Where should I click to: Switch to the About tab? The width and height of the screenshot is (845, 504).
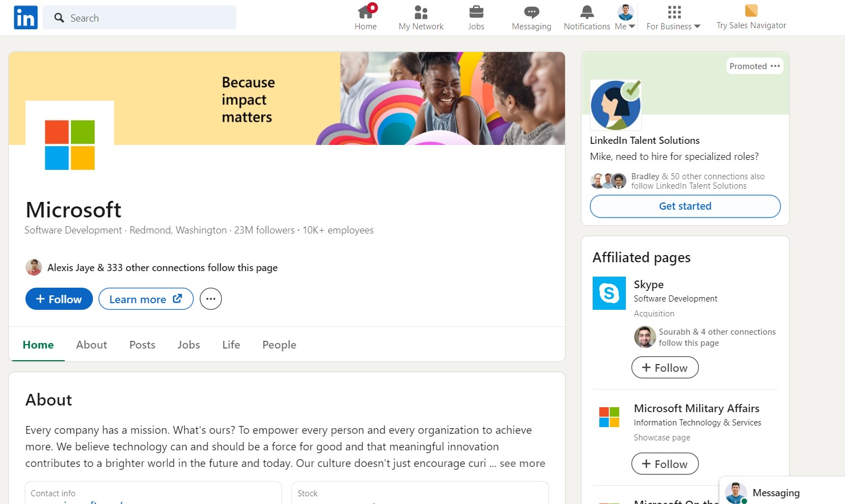pos(91,345)
